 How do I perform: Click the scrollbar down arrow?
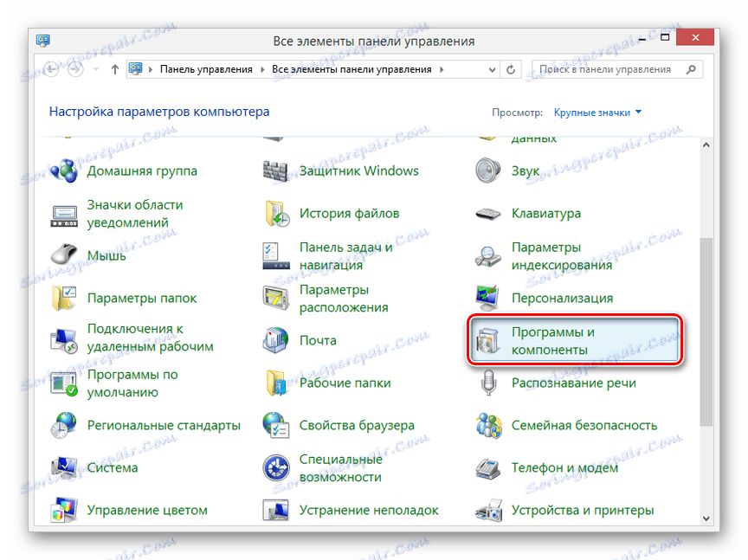(x=706, y=518)
